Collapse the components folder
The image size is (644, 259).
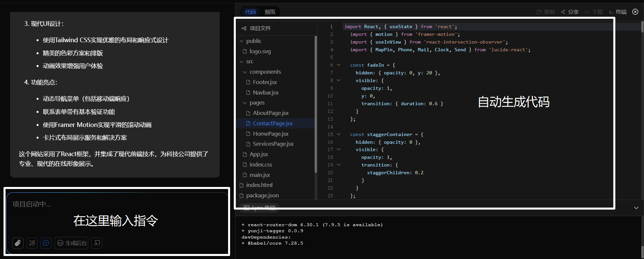coord(245,72)
